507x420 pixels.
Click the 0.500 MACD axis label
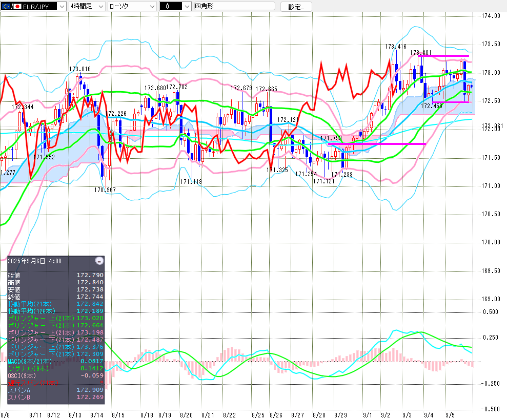[491, 312]
